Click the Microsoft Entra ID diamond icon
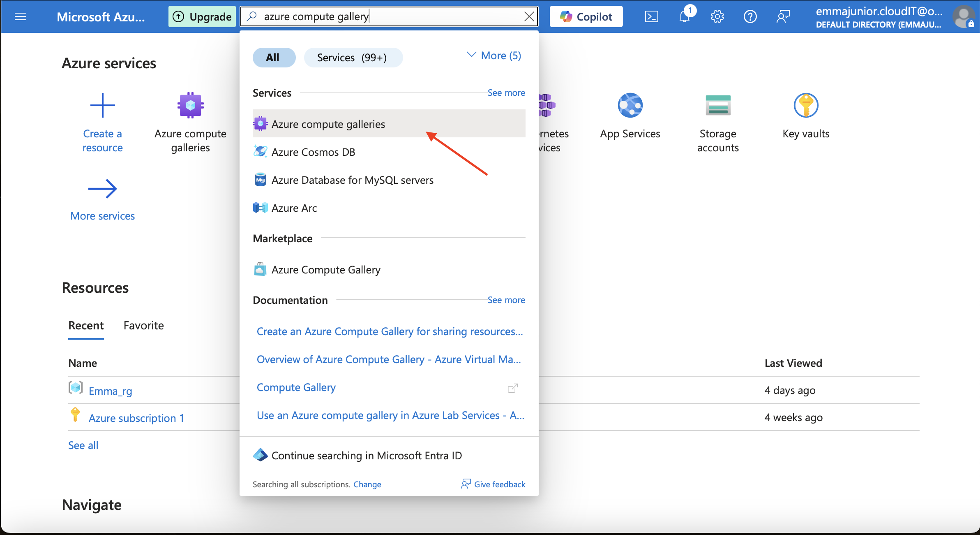 260,455
